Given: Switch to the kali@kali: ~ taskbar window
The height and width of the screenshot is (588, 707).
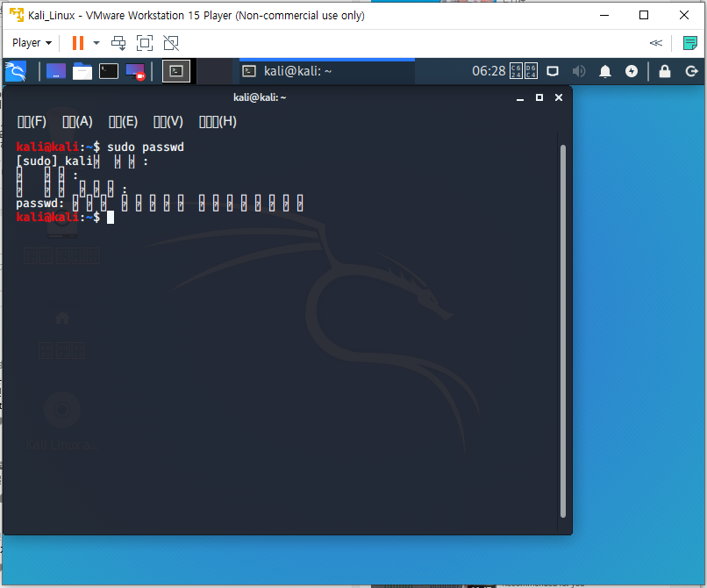Looking at the screenshot, I should (327, 71).
